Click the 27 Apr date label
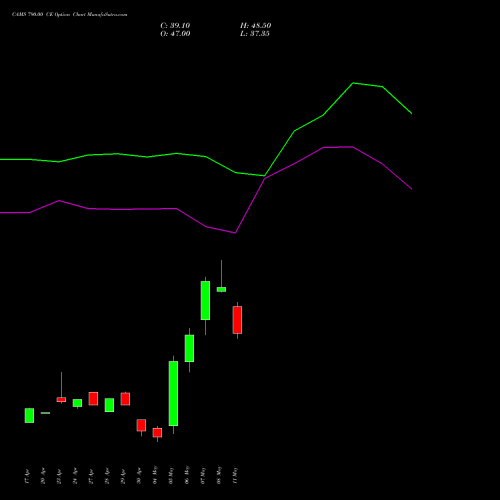The height and width of the screenshot is (500, 500). pyautogui.click(x=91, y=476)
